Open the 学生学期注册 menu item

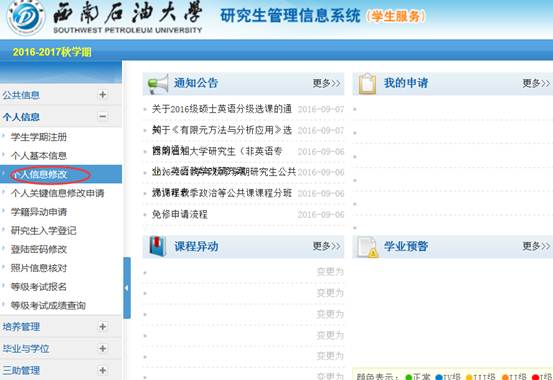pyautogui.click(x=39, y=137)
